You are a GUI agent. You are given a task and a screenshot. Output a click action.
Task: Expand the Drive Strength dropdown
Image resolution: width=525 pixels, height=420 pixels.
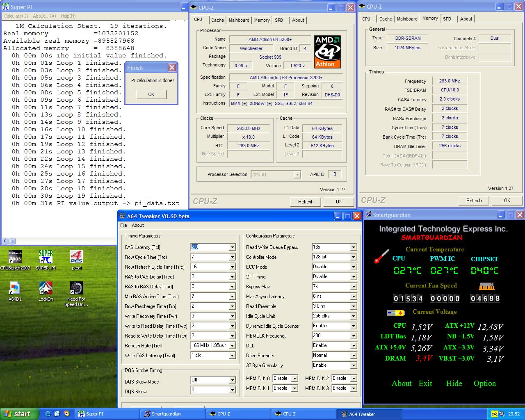(x=354, y=356)
